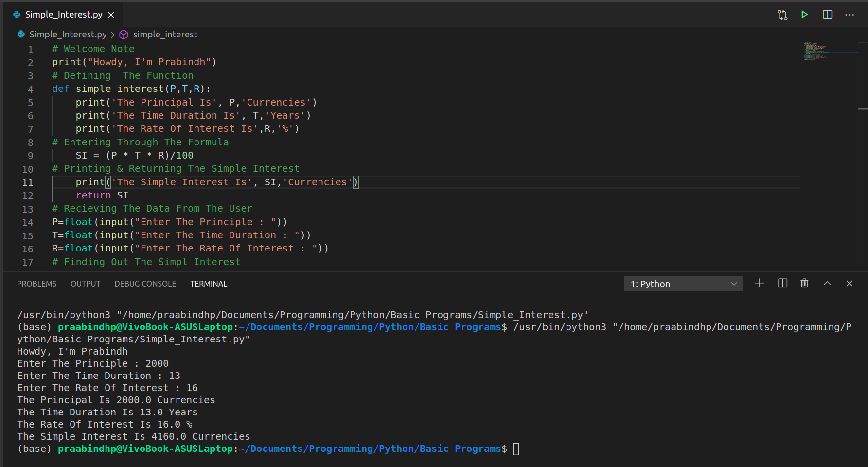The width and height of the screenshot is (868, 467).
Task: Click the Simple_Interest.py breadcrumb item
Action: click(x=68, y=35)
